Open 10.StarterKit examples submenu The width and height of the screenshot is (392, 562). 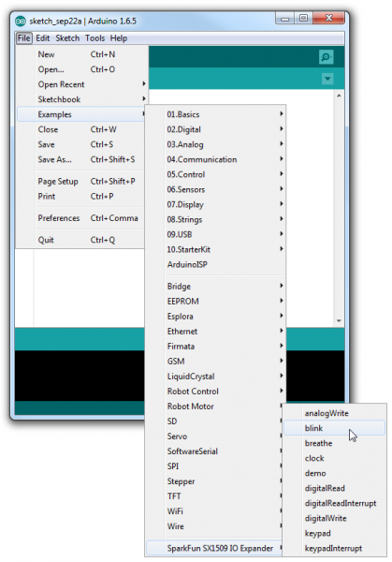[215, 250]
